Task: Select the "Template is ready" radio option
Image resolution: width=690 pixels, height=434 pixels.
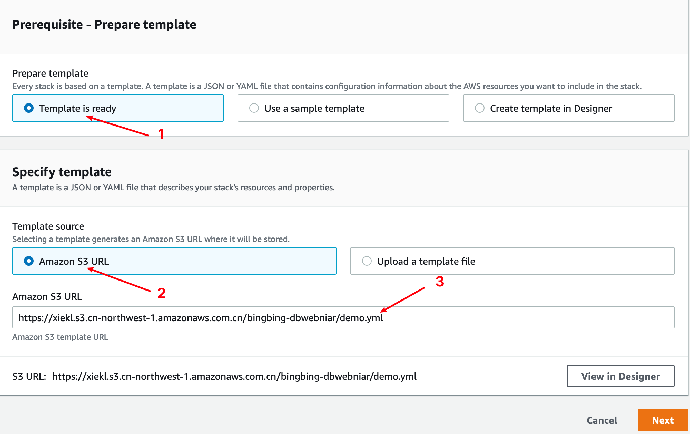Action: click(x=28, y=108)
